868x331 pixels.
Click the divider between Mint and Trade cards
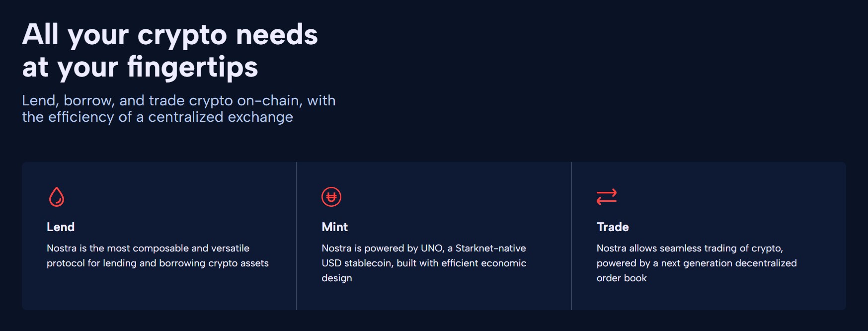pyautogui.click(x=571, y=236)
